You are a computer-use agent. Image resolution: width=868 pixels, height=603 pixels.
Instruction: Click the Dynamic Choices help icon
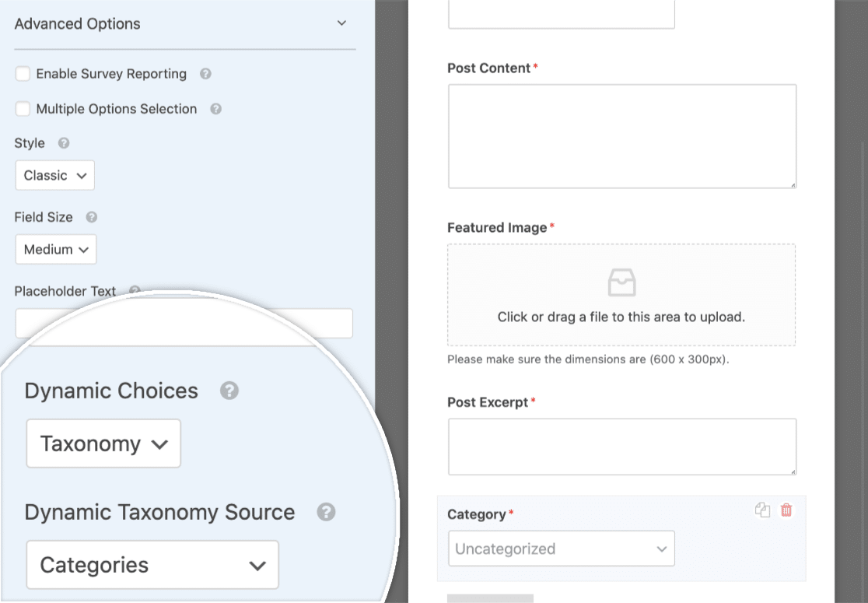[x=229, y=391]
